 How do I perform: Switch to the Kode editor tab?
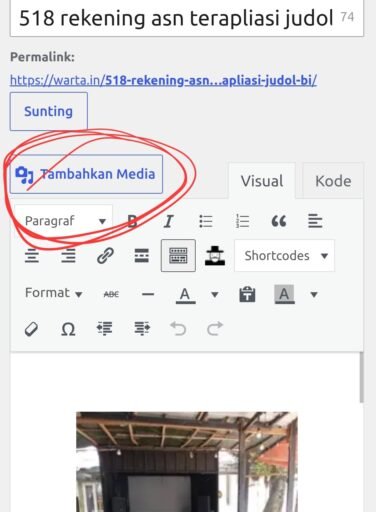click(333, 181)
